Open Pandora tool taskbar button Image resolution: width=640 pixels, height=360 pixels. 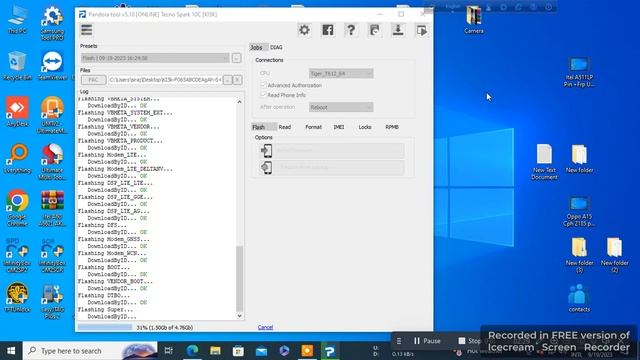point(330,351)
